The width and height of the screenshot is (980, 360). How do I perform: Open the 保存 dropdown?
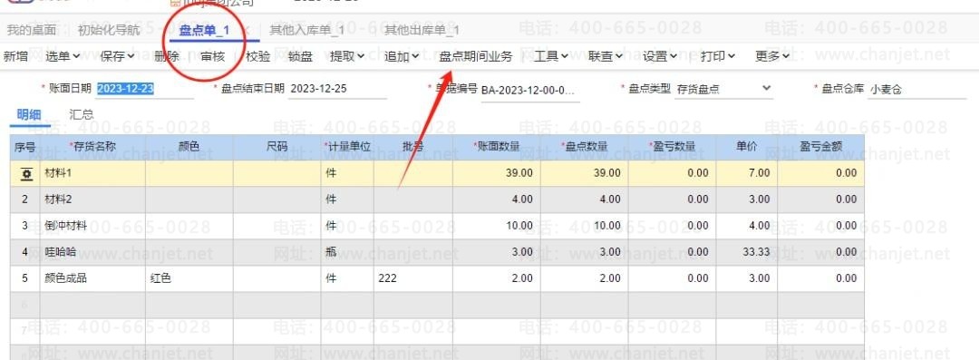pos(117,56)
